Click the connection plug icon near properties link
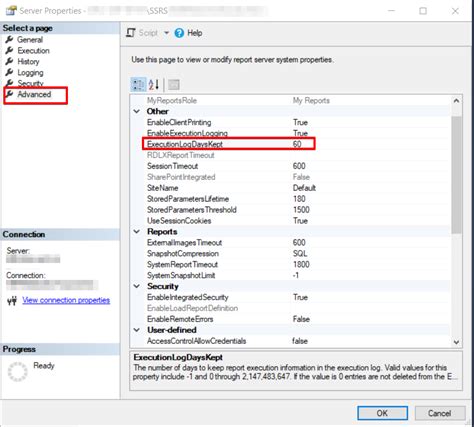Image resolution: width=474 pixels, height=427 pixels. [x=12, y=301]
